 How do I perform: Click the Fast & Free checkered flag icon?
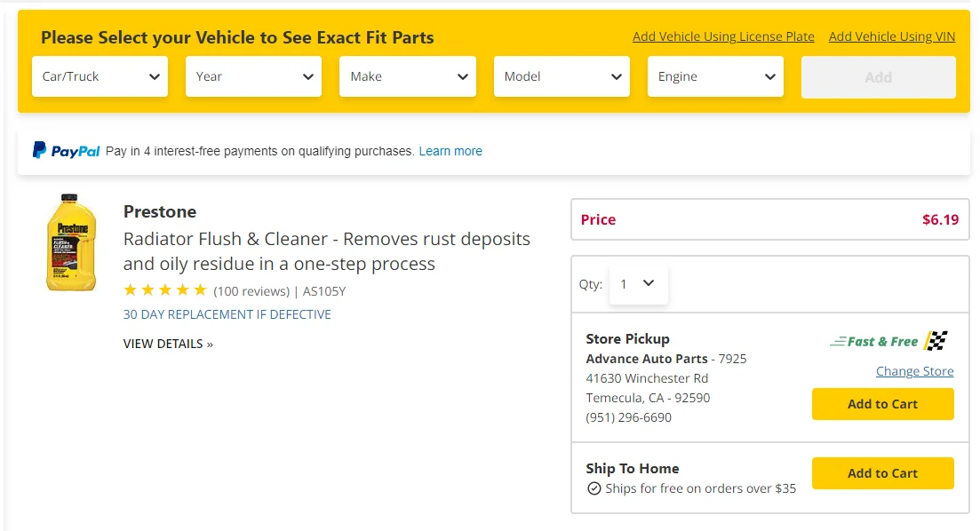[x=936, y=341]
